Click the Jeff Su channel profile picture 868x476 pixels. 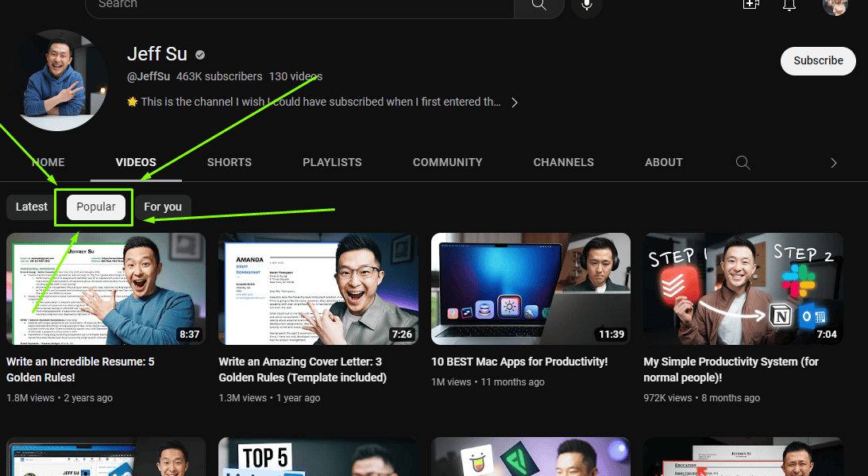point(57,79)
